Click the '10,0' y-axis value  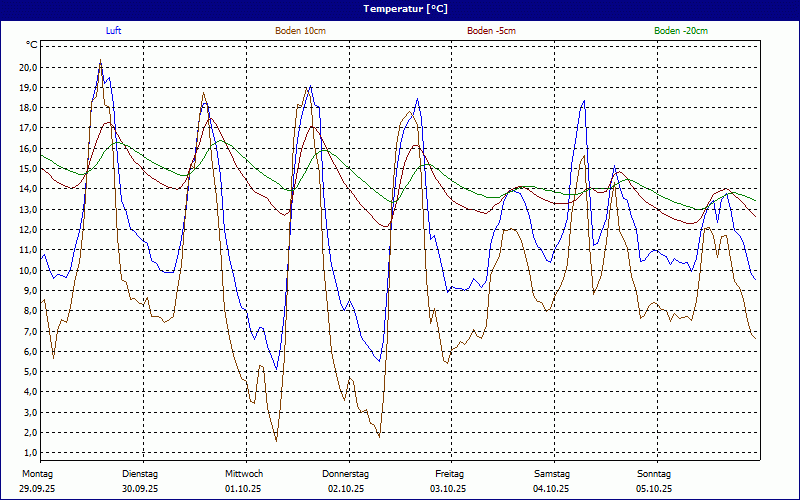point(28,270)
